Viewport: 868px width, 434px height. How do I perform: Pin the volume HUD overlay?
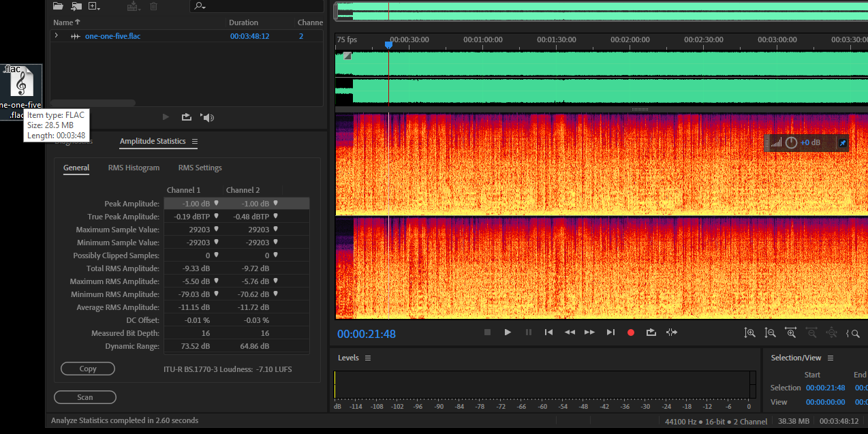[x=842, y=143]
